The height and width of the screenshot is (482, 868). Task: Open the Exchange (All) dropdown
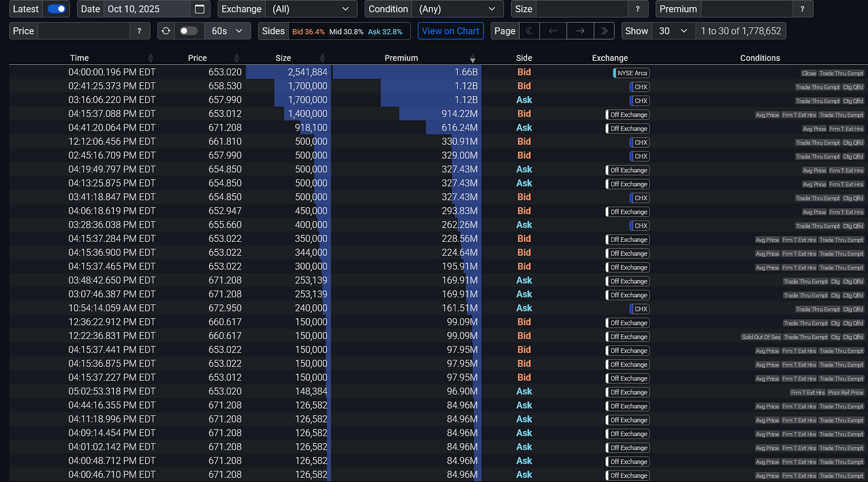(x=311, y=9)
